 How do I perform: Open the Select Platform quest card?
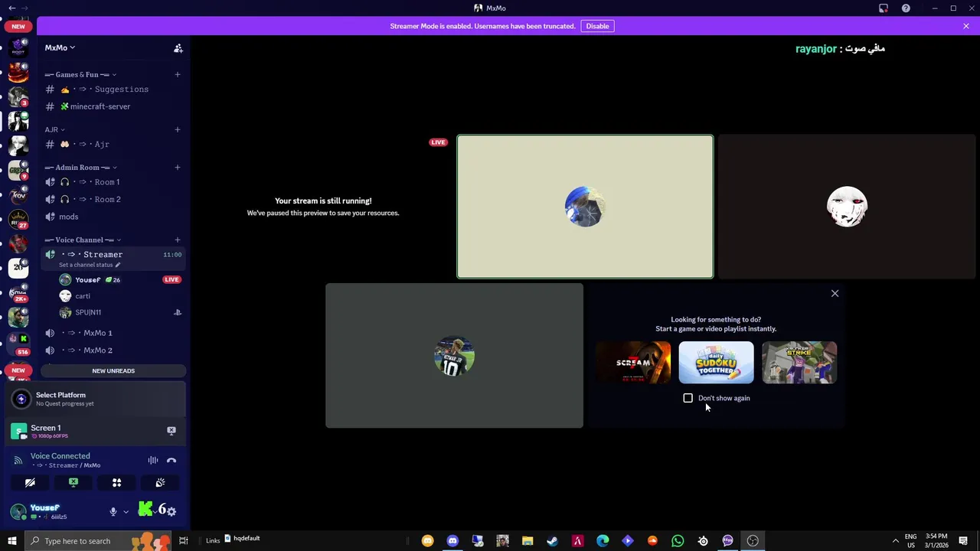click(96, 399)
